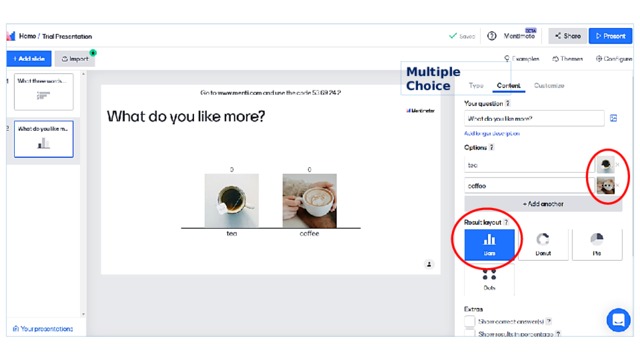Click the Options help icon
Screen dimensions: 640x360
(492, 147)
